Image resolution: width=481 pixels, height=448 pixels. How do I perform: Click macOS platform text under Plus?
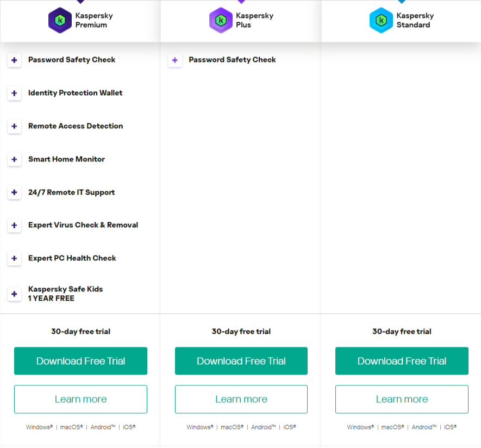point(232,427)
